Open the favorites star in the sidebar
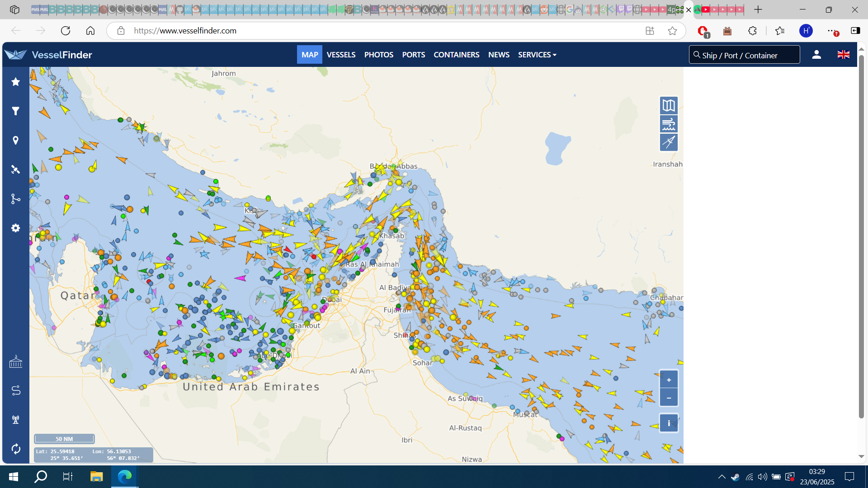This screenshot has width=868, height=488. point(16,82)
